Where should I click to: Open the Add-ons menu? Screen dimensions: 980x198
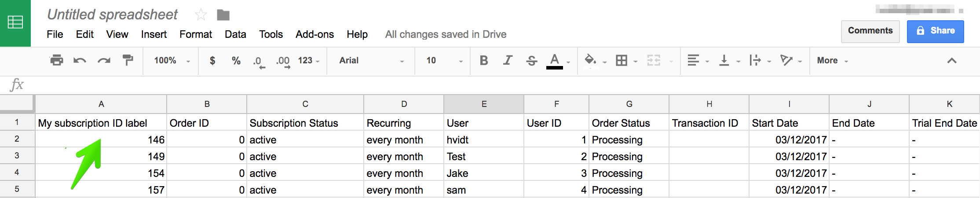(x=314, y=34)
